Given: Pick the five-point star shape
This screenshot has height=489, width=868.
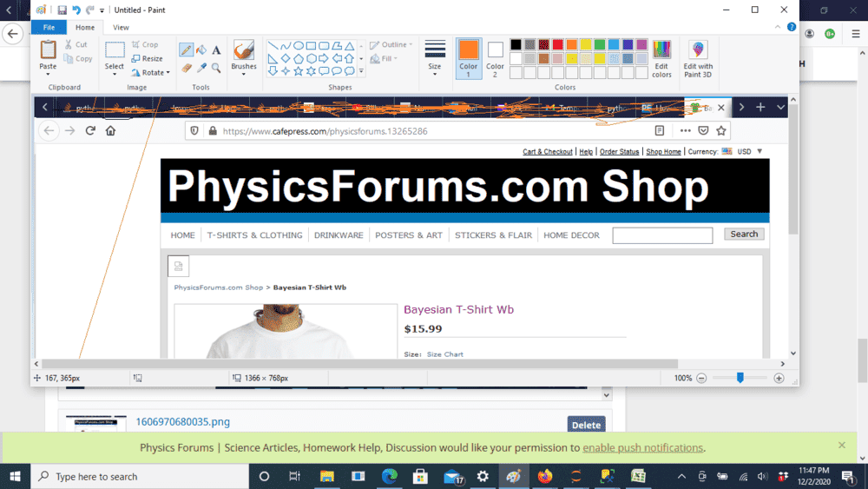Looking at the screenshot, I should click(x=299, y=71).
